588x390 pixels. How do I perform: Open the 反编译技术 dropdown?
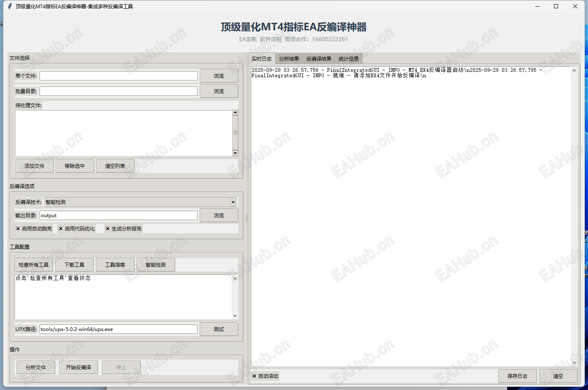[x=233, y=202]
